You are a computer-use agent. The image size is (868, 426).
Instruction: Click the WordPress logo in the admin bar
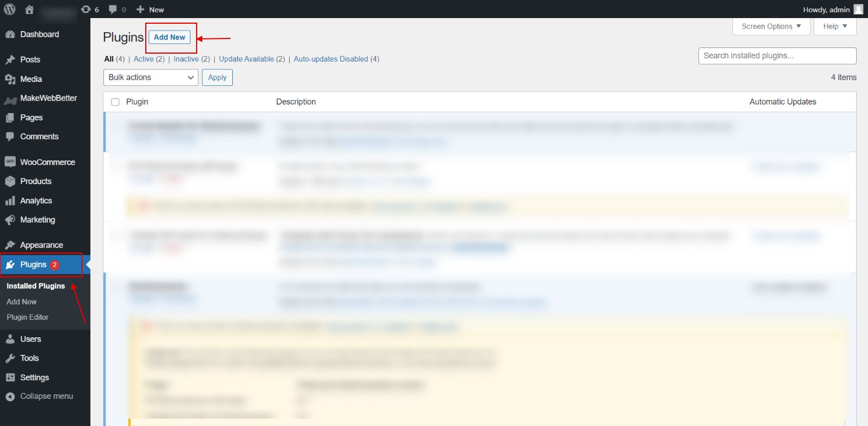(9, 9)
